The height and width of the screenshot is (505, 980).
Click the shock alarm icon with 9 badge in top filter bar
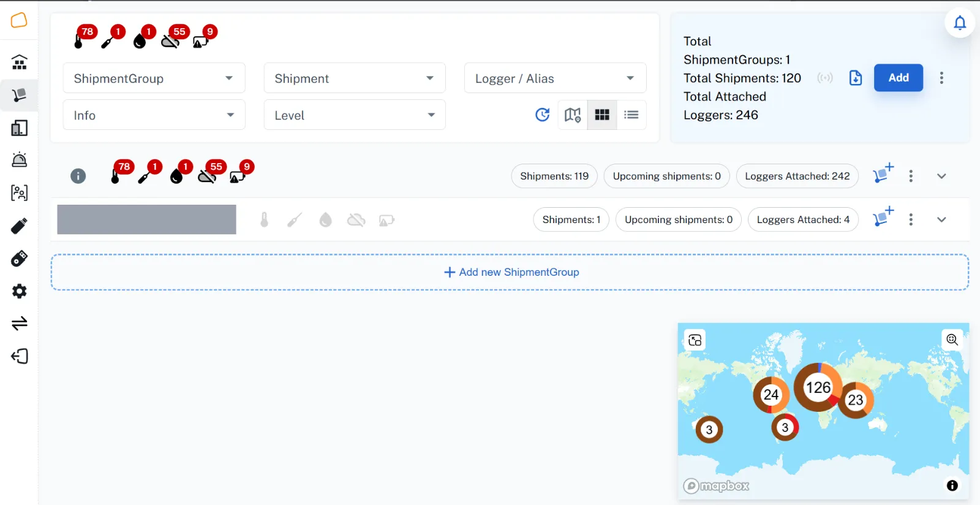pyautogui.click(x=205, y=36)
